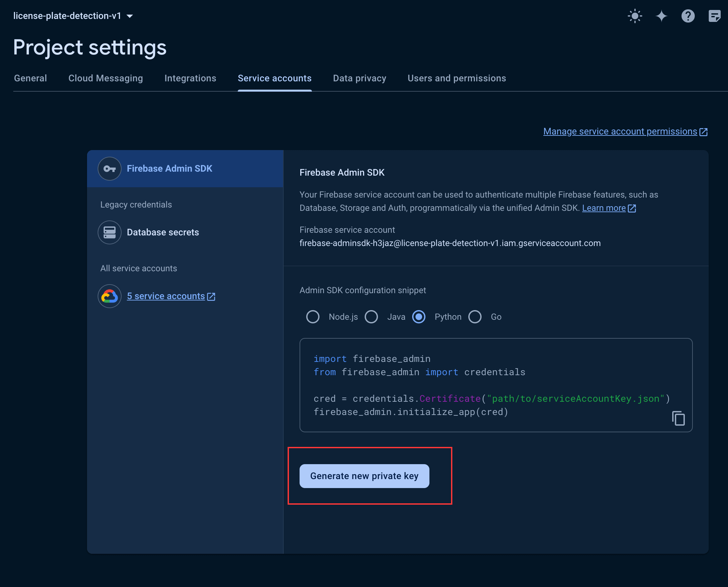Image resolution: width=728 pixels, height=587 pixels.
Task: Open the Gemini sparkle assistant icon
Action: tap(661, 16)
